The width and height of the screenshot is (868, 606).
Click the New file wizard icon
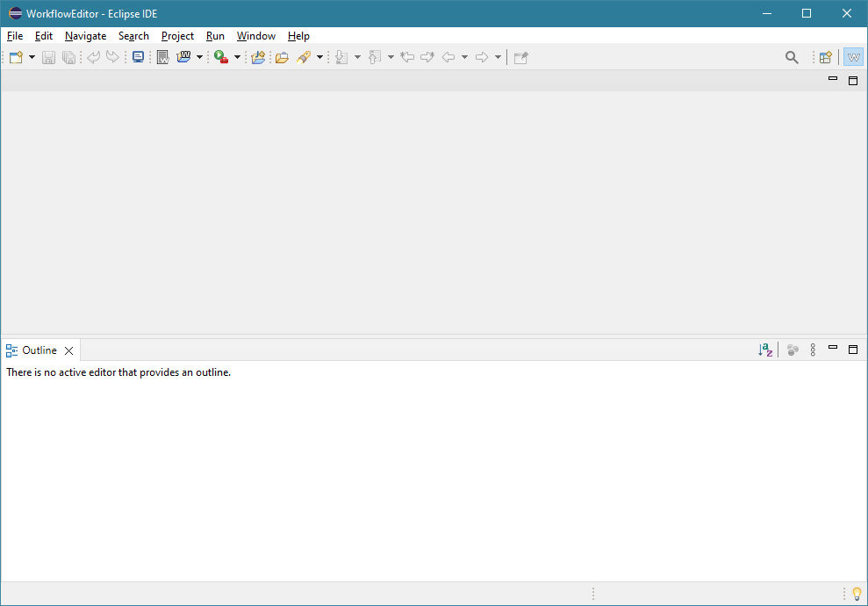pos(16,57)
